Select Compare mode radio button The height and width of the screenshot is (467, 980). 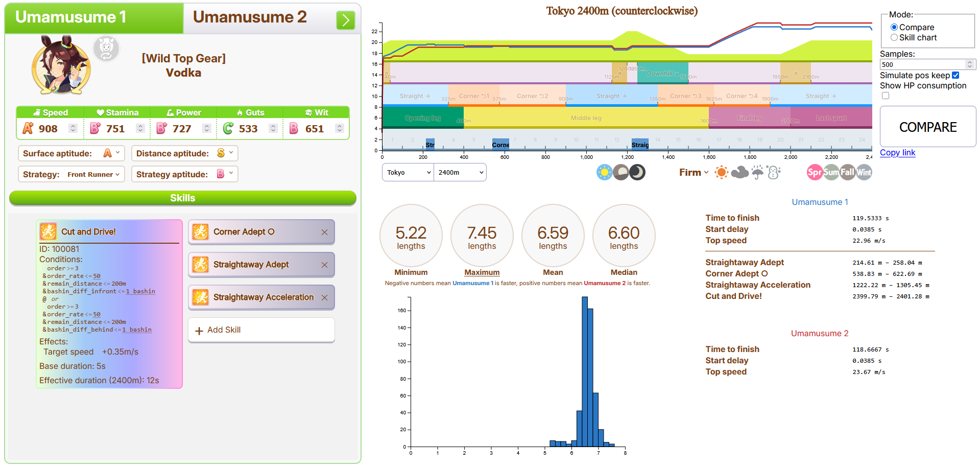coord(894,27)
